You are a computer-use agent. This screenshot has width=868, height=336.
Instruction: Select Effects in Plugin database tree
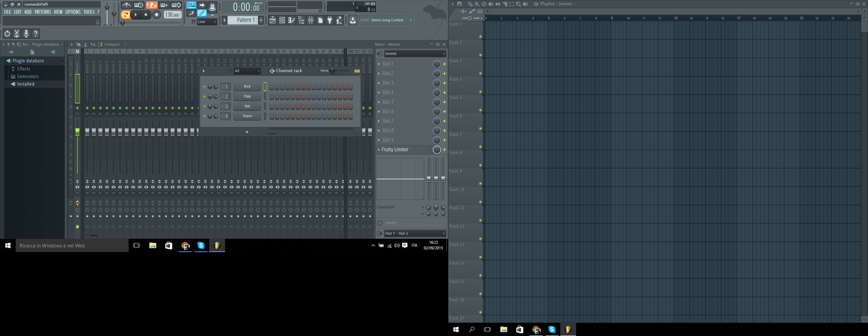tap(24, 69)
